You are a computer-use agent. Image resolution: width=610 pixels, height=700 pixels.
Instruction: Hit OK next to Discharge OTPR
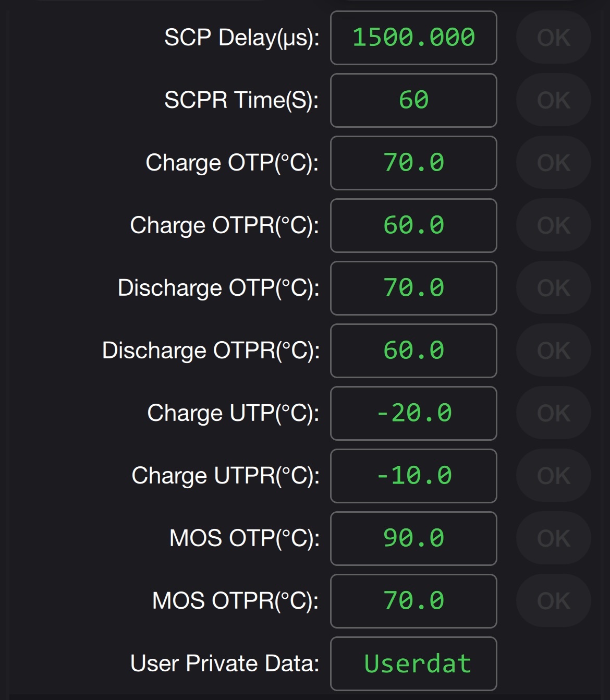pyautogui.click(x=553, y=351)
